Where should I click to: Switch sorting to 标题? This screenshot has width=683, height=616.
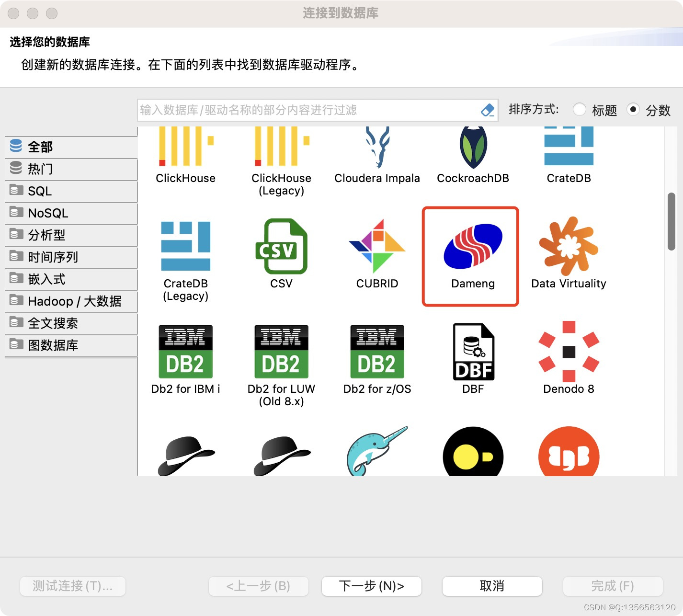(x=580, y=110)
